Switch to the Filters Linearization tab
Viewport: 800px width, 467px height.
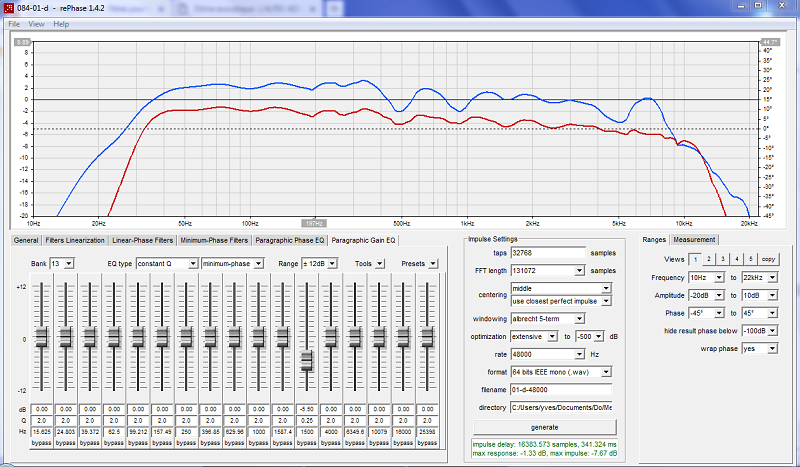click(x=75, y=240)
